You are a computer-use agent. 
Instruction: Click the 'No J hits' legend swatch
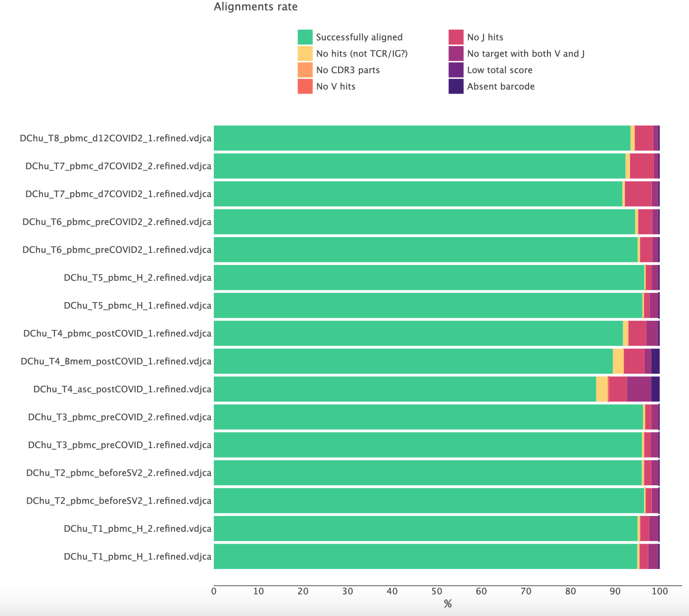coord(456,37)
